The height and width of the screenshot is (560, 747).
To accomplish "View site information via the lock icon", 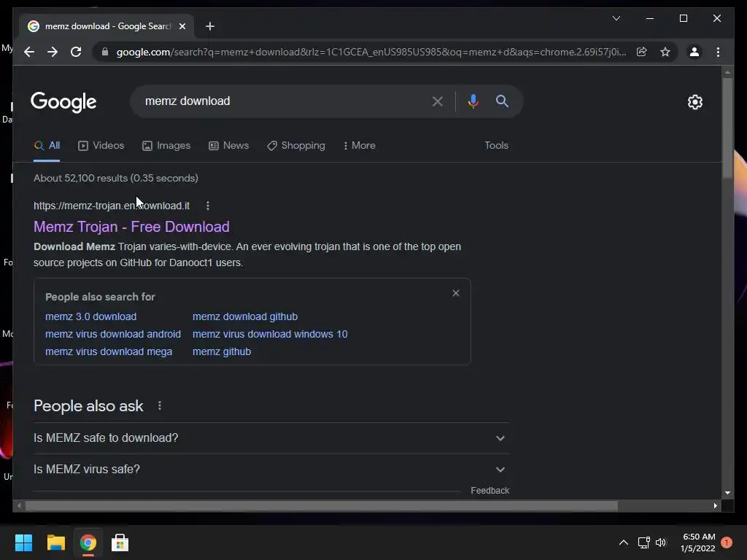I will click(105, 52).
